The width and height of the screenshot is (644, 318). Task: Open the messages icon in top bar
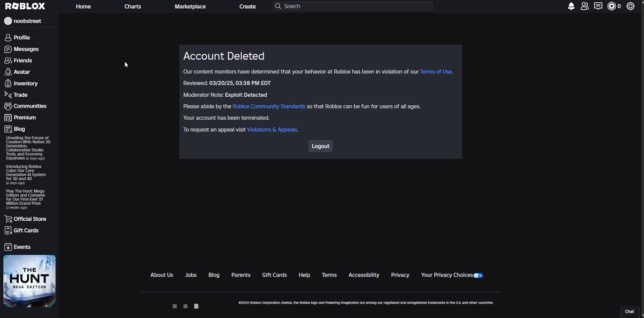pos(598,6)
